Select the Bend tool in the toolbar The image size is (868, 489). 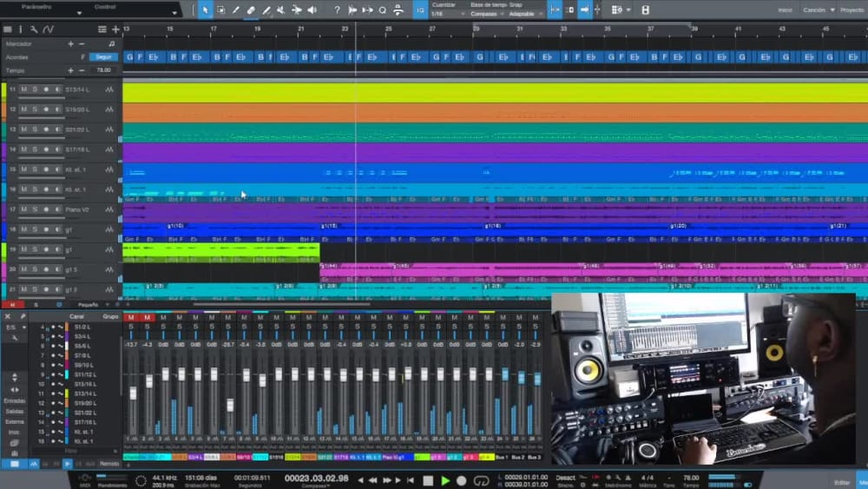297,10
